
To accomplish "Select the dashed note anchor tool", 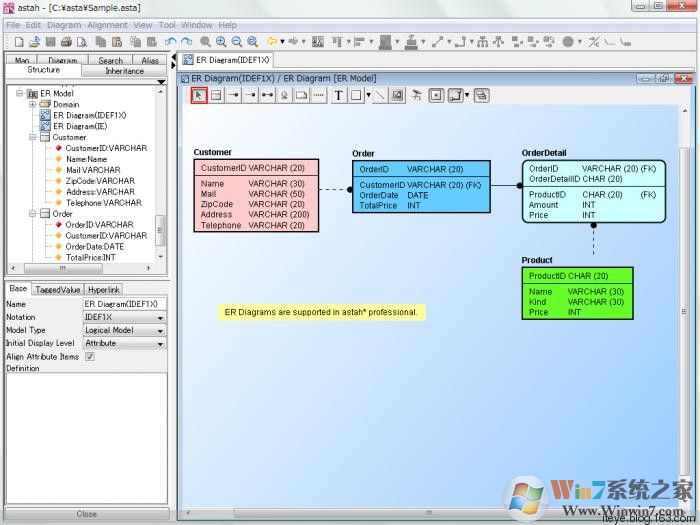I will [318, 95].
